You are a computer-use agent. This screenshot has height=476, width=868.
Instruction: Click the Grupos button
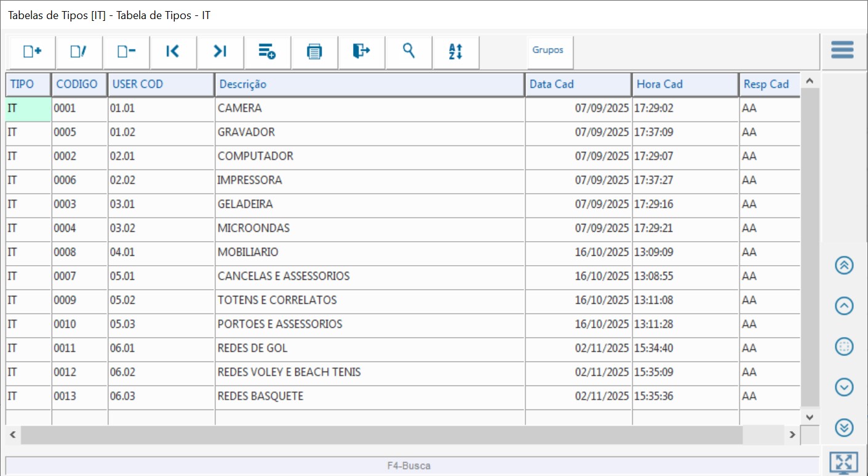pyautogui.click(x=548, y=50)
